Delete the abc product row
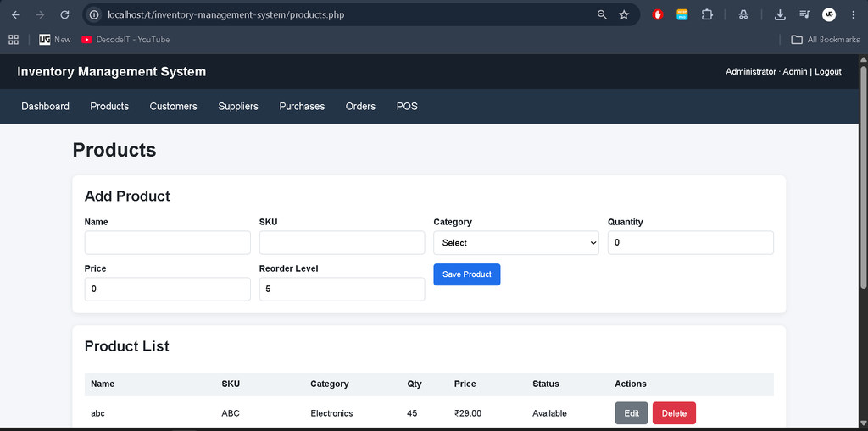Viewport: 868px width, 431px height. pos(674,413)
